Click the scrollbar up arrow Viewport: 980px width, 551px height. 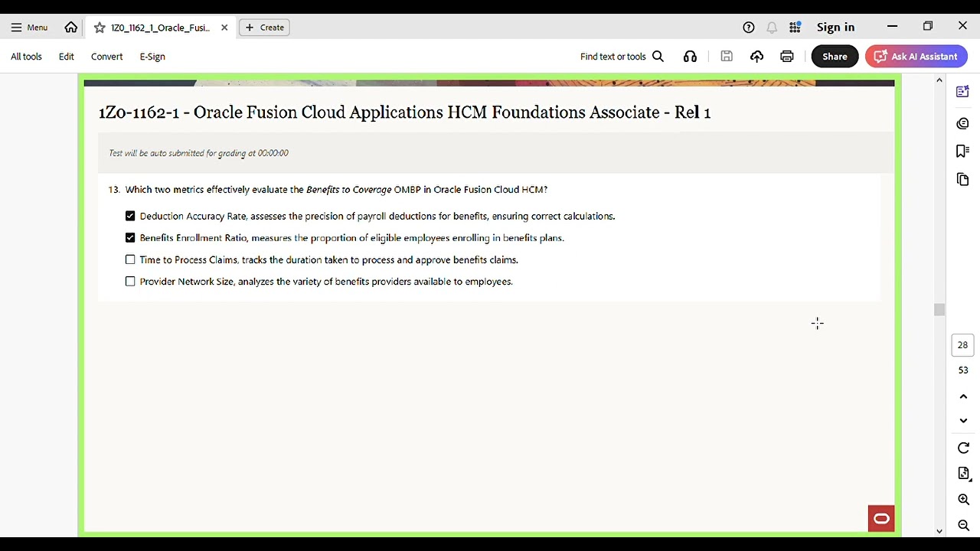coord(939,80)
